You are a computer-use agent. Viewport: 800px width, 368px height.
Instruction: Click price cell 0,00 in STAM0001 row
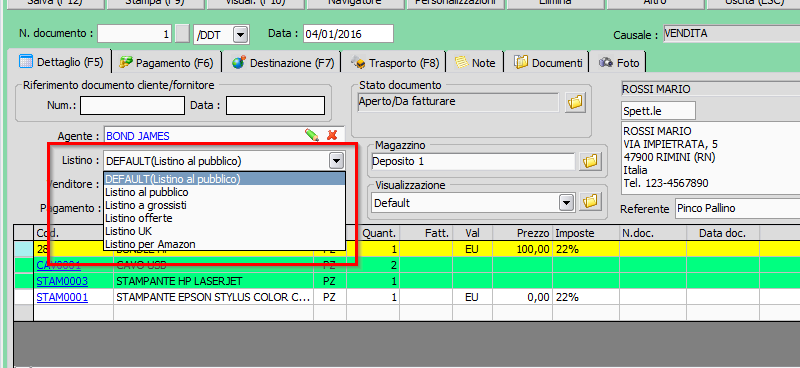[x=522, y=297]
